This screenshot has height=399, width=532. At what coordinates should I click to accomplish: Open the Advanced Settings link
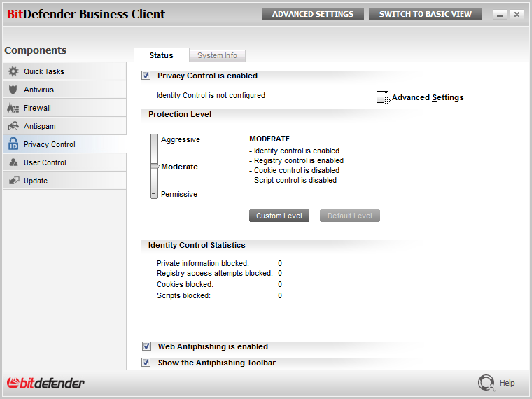[x=428, y=98]
